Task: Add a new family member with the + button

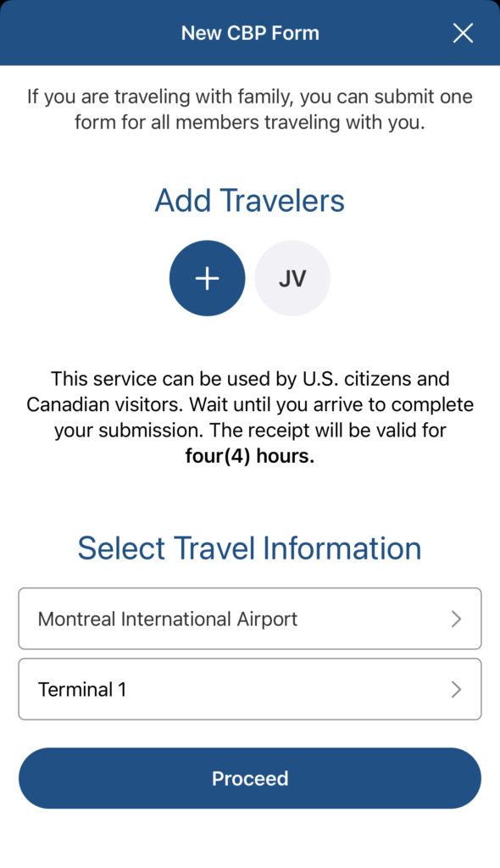Action: (207, 277)
